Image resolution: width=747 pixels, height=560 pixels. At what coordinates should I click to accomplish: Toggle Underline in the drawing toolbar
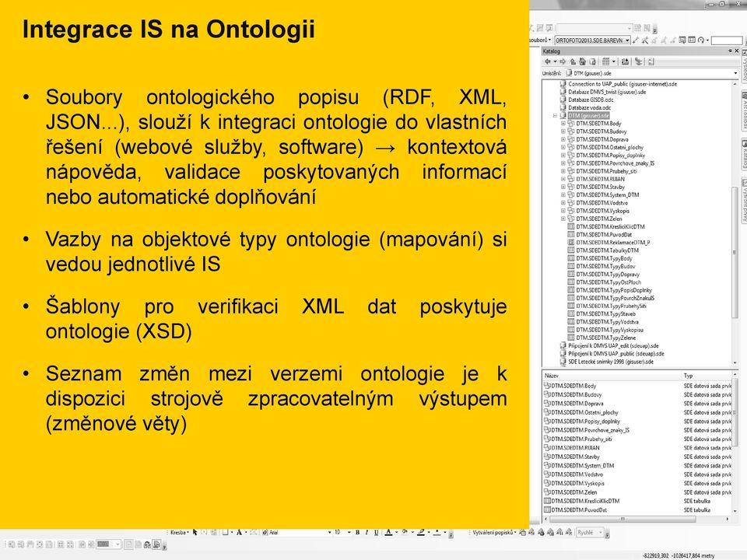pos(376,532)
